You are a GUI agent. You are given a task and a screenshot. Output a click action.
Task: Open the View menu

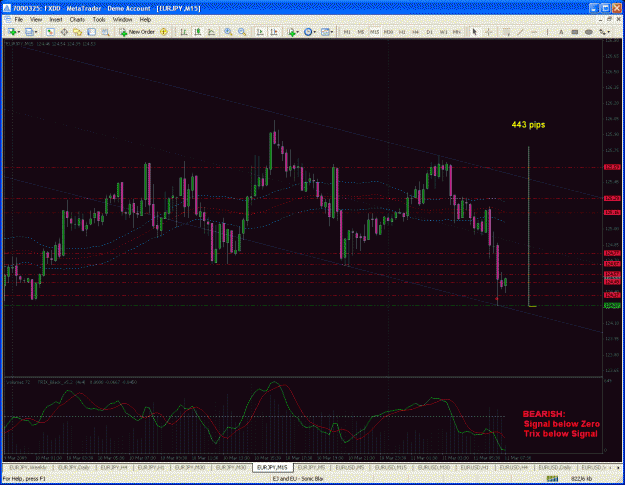(x=36, y=20)
